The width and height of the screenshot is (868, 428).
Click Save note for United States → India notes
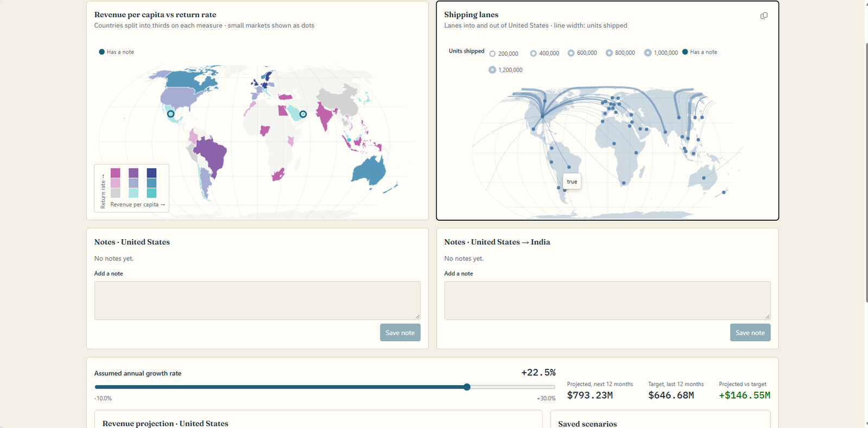point(750,333)
